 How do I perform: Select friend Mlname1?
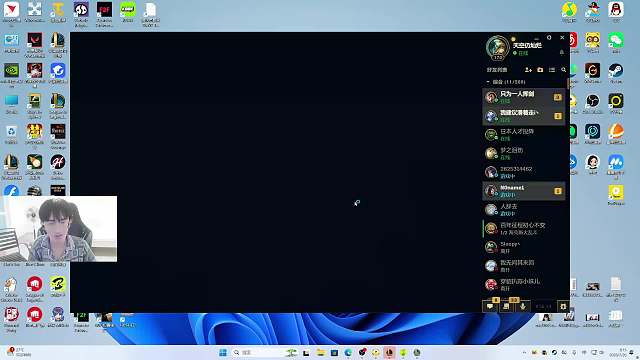[x=524, y=191]
